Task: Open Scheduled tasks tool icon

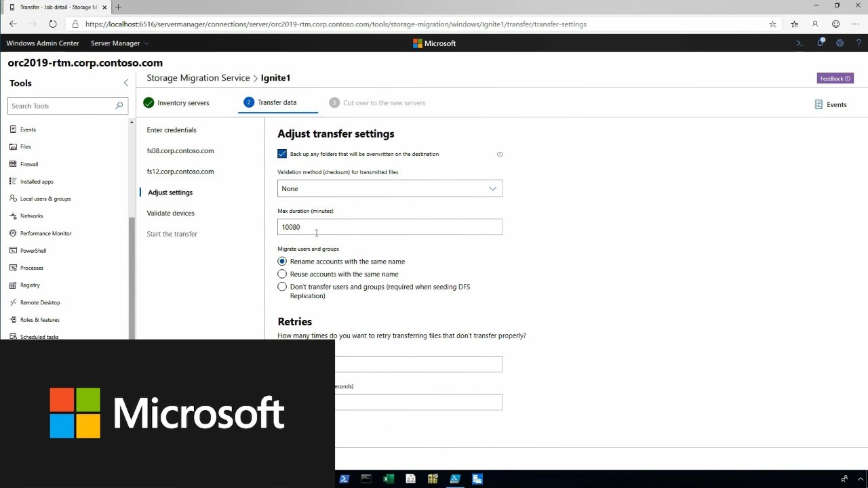Action: coord(14,336)
